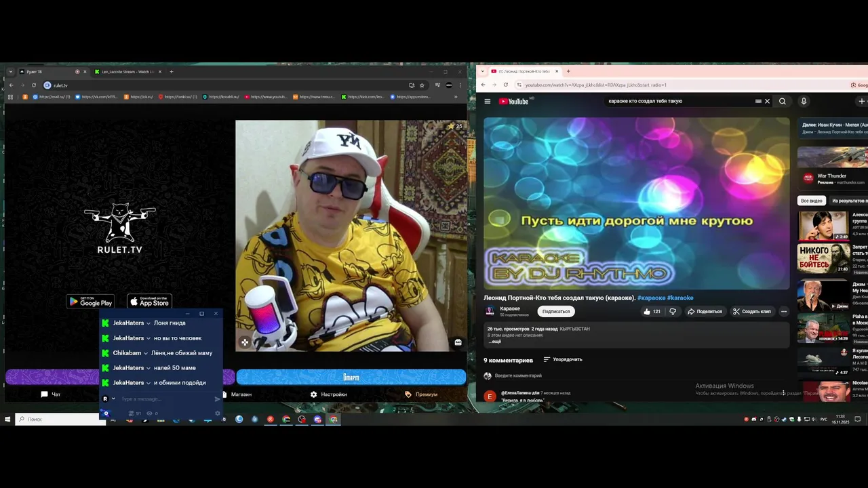Open the Windows Start menu

click(x=7, y=420)
